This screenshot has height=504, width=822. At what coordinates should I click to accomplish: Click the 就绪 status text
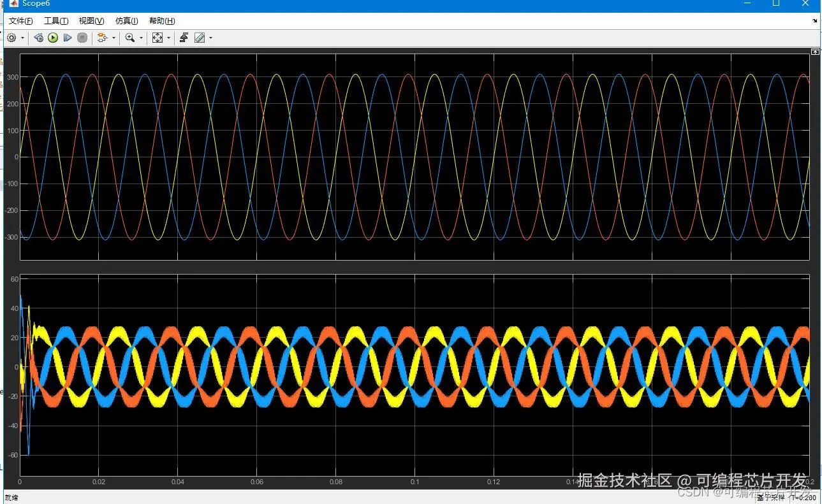point(11,497)
